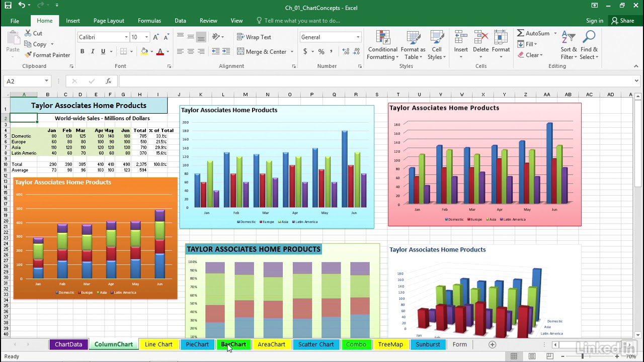Screen dimensions: 644x362
Task: Click the Share button
Action: 623,21
